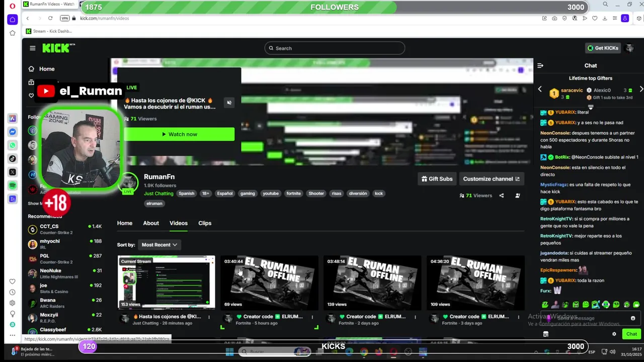644x362 pixels.
Task: Open the user avatar menu
Action: click(629, 48)
